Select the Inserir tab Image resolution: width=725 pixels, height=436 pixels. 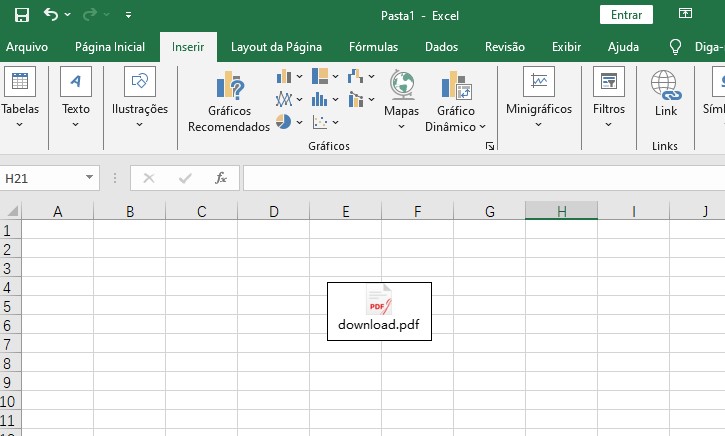click(x=188, y=47)
